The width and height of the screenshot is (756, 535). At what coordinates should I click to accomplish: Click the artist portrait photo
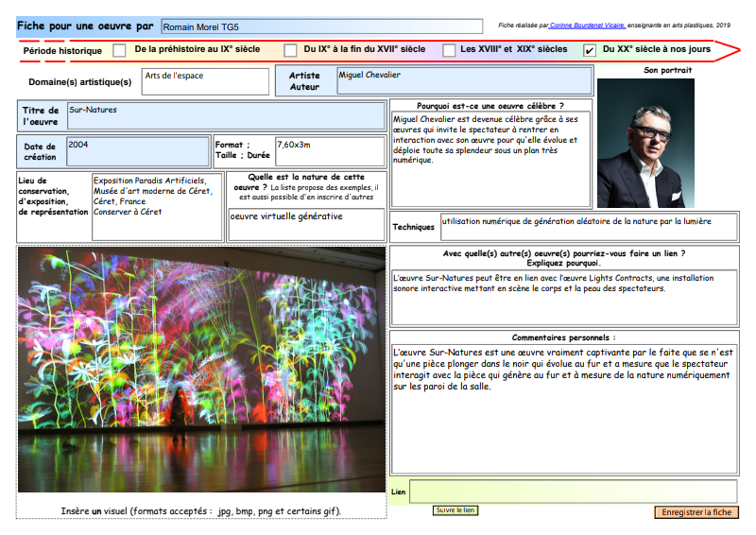pyautogui.click(x=645, y=143)
